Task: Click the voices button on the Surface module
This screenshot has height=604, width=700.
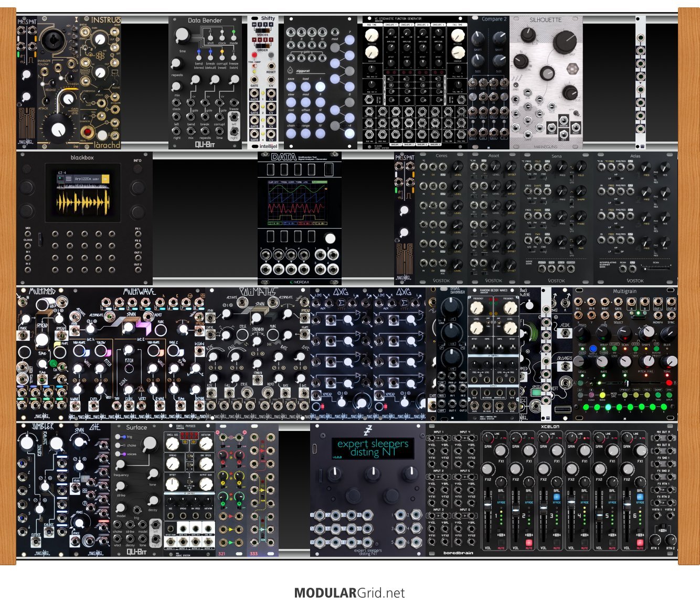Action: pos(119,454)
